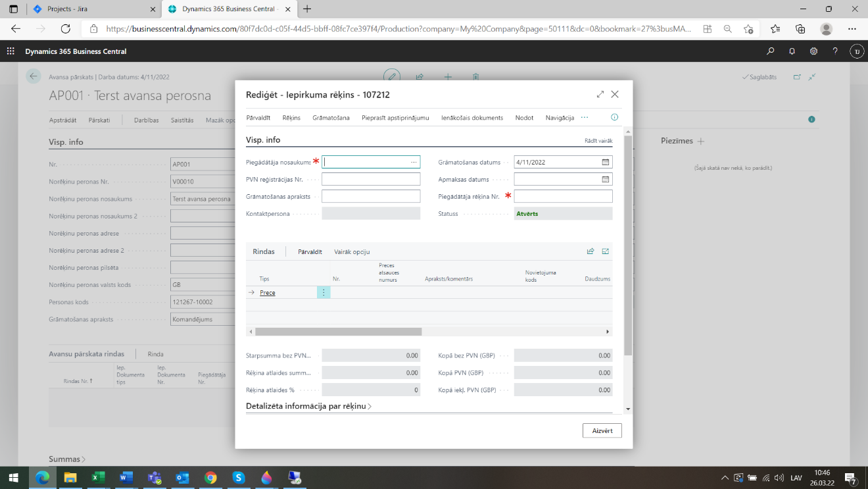Open the app launcher waffle menu
Screen dimensions: 868x489
(11, 51)
